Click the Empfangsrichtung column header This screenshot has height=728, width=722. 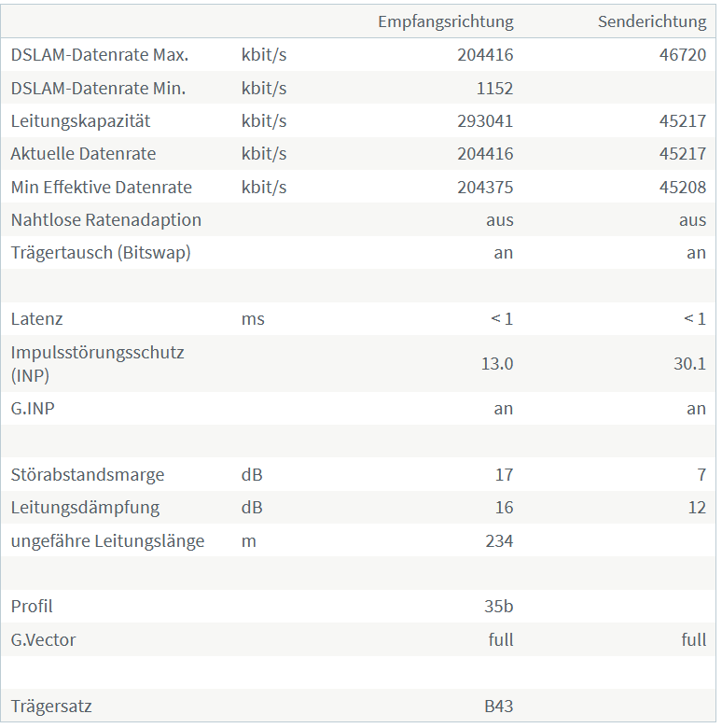coord(446,21)
